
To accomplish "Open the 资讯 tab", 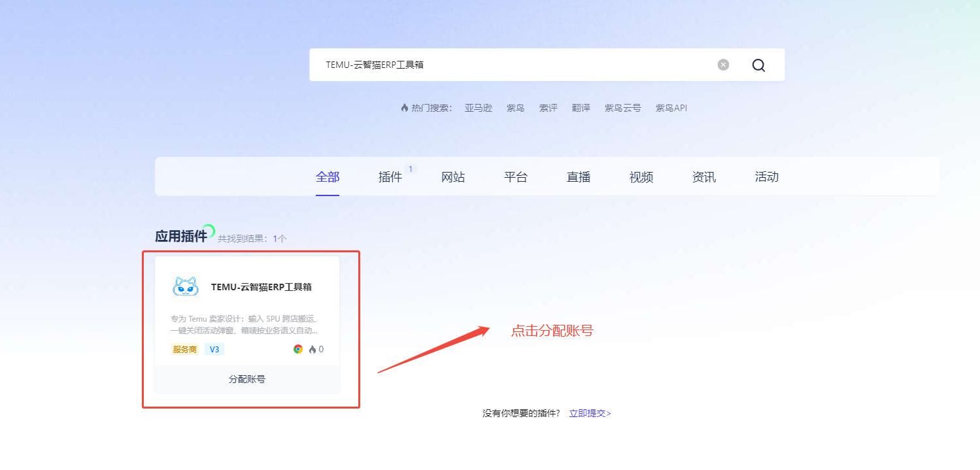I will pos(704,177).
